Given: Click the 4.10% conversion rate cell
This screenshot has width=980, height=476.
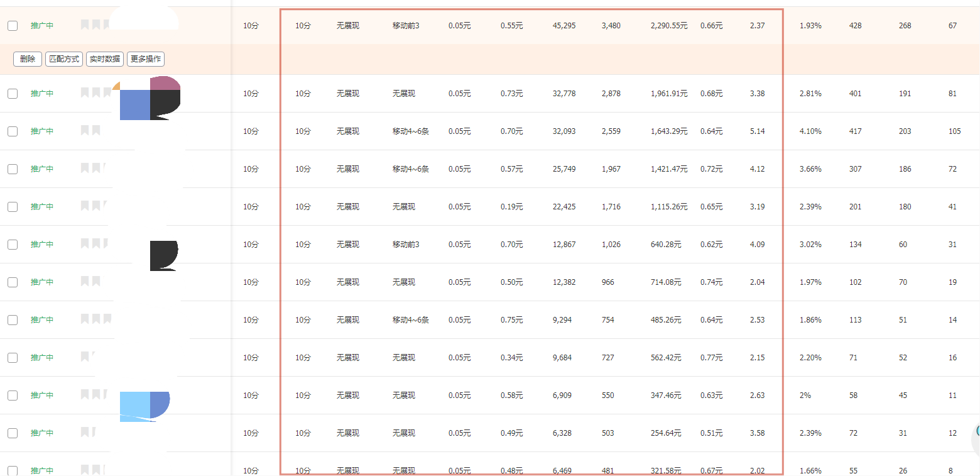Looking at the screenshot, I should [x=810, y=131].
